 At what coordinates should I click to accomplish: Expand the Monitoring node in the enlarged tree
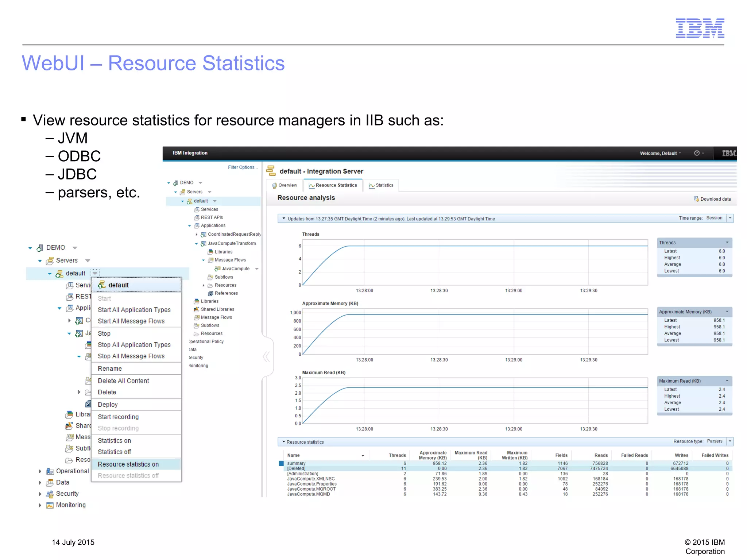(40, 505)
